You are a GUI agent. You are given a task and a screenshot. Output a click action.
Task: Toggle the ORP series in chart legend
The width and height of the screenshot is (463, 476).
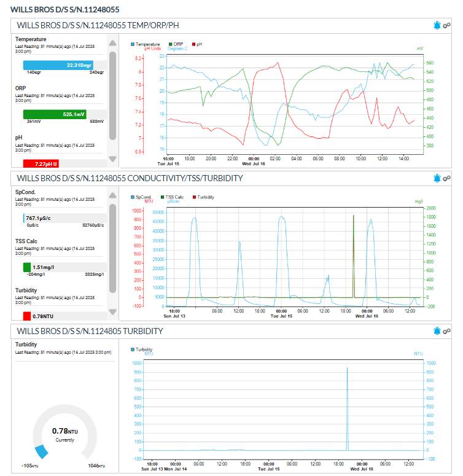(x=177, y=44)
